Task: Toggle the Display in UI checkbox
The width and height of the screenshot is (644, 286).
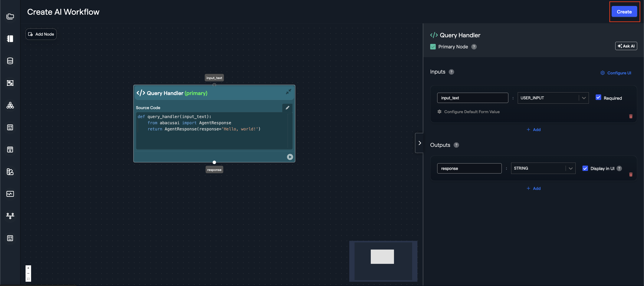Action: pos(585,168)
